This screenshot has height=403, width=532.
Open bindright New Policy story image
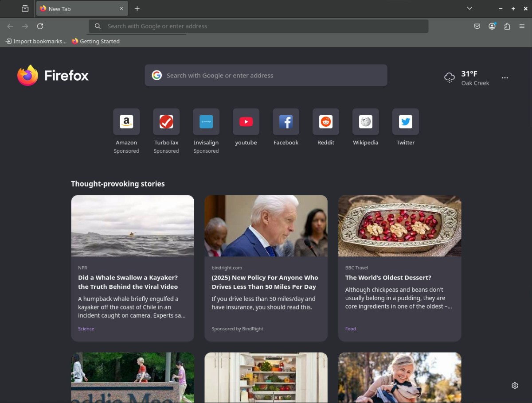pyautogui.click(x=266, y=226)
